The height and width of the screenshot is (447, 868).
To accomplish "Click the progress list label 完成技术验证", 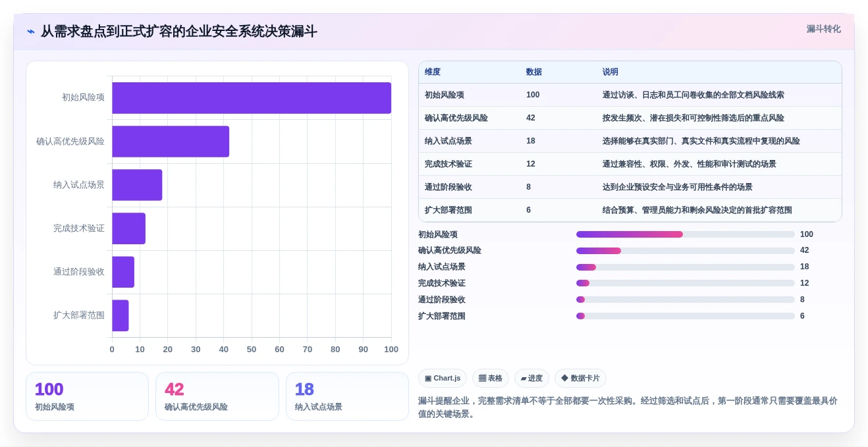I will pyautogui.click(x=442, y=283).
